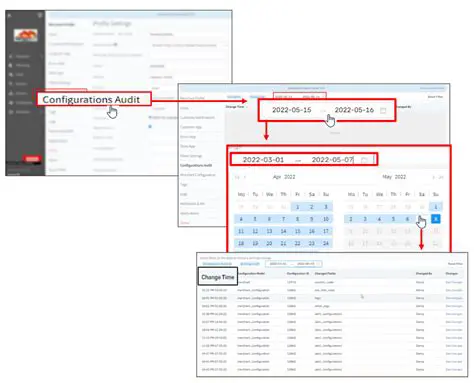Pick April 18 in the calendar
This screenshot has height=383, width=474.
coord(241,243)
